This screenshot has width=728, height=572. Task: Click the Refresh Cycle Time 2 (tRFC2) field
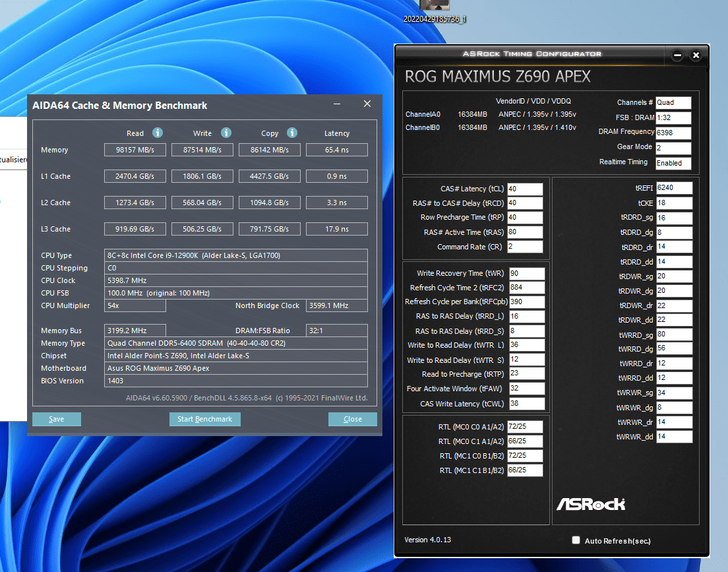[x=526, y=288]
